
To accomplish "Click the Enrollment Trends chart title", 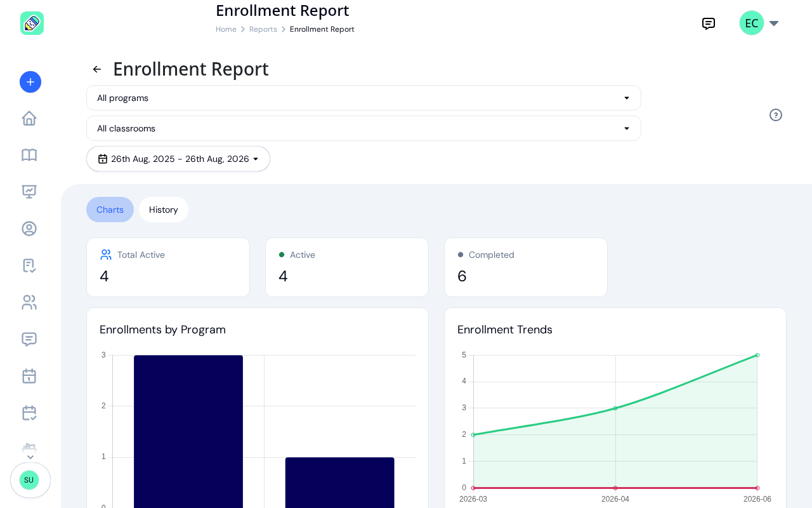I will (505, 330).
